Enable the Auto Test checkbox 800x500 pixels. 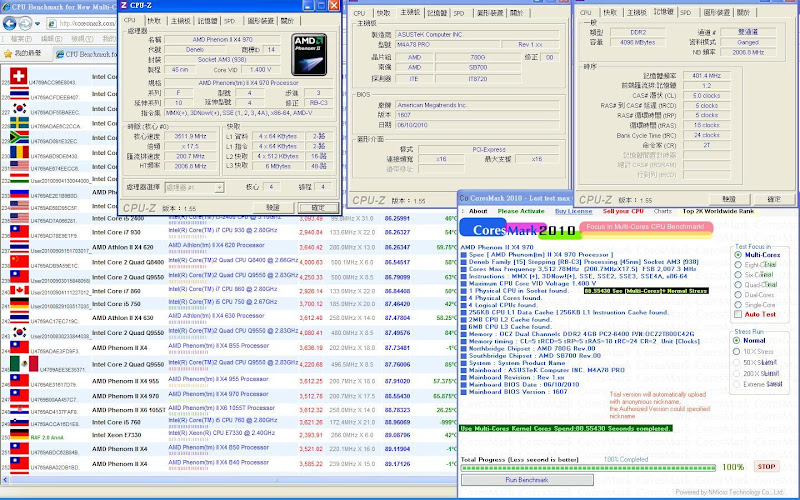pos(737,313)
